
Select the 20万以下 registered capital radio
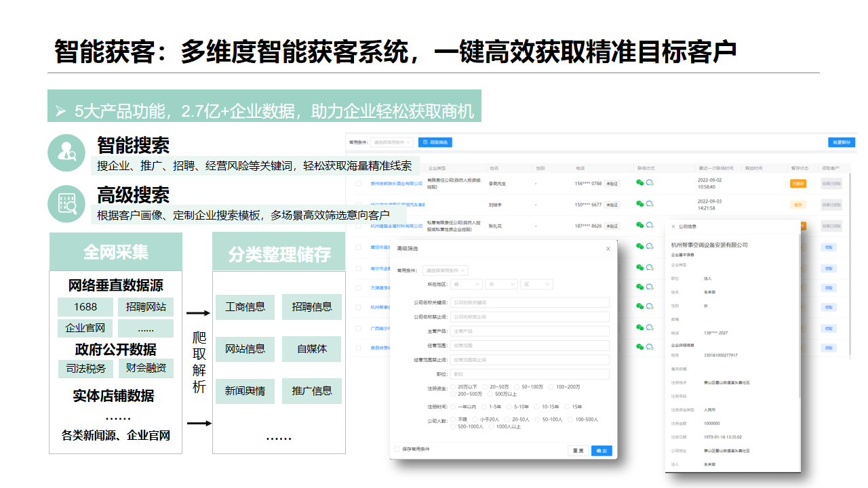pos(452,387)
